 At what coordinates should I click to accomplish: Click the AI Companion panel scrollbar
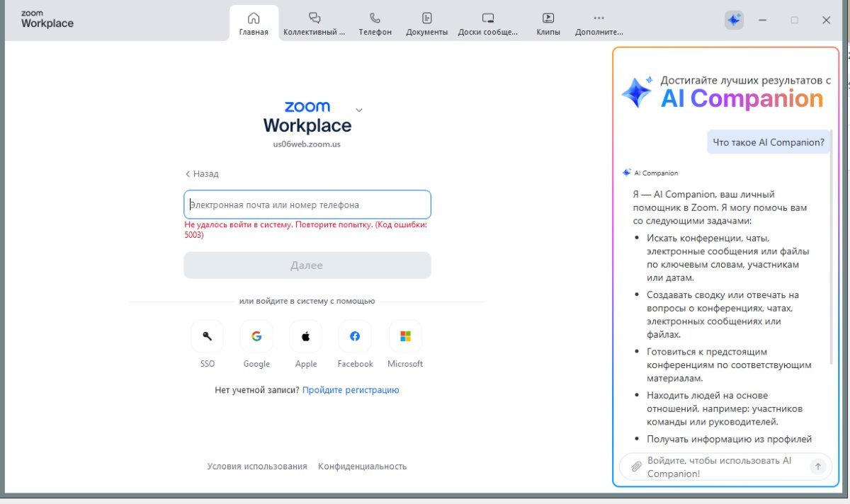coord(832,248)
